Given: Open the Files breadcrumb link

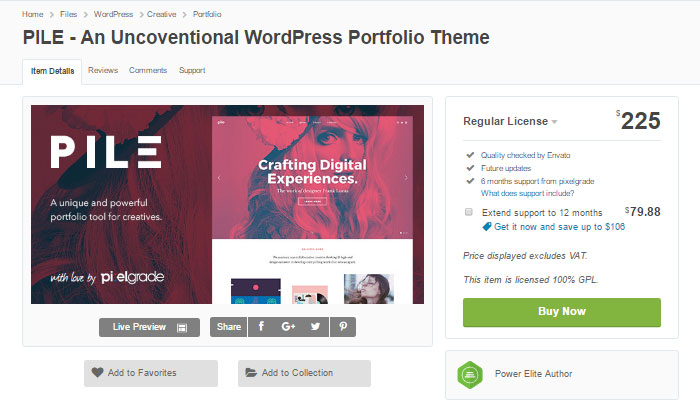Looking at the screenshot, I should coord(68,14).
